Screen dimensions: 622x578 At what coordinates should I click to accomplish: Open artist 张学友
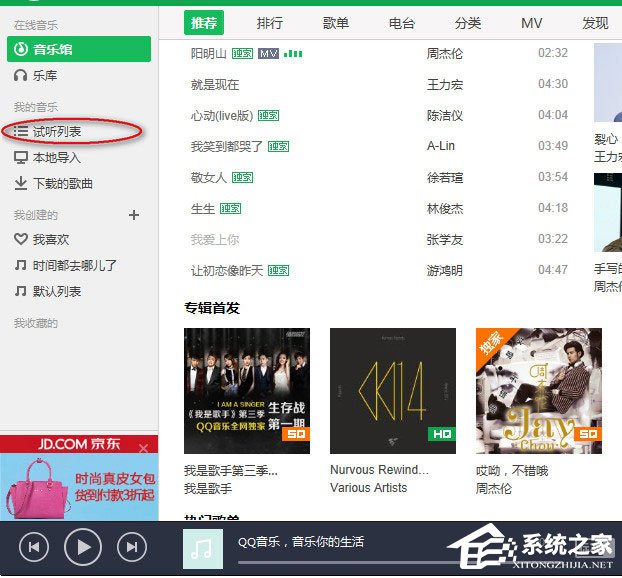(445, 240)
